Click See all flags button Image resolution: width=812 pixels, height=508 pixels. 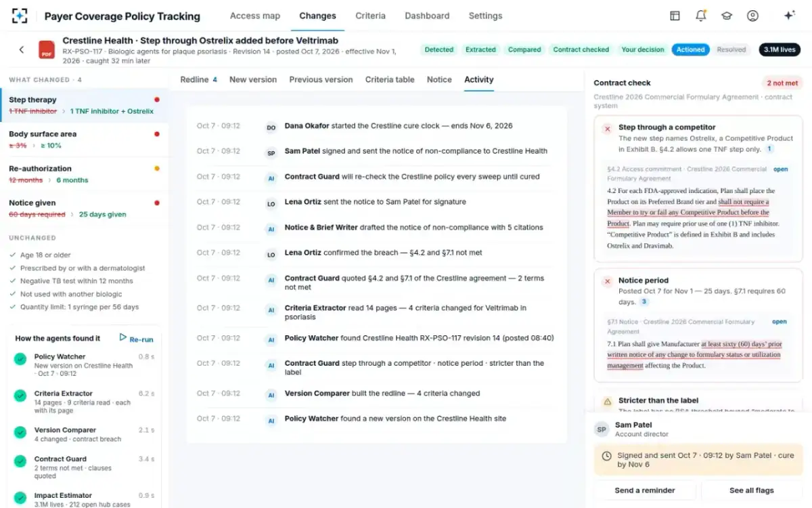pyautogui.click(x=752, y=490)
